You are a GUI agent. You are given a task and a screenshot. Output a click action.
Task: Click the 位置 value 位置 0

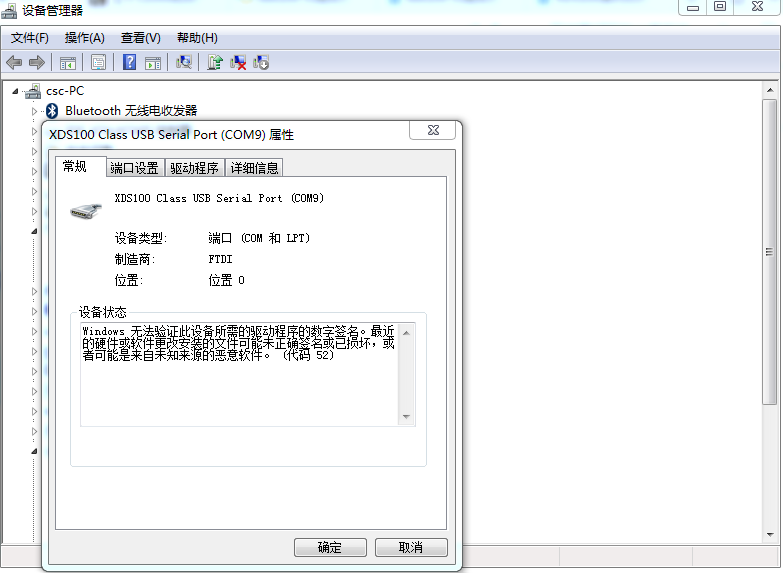(x=226, y=280)
